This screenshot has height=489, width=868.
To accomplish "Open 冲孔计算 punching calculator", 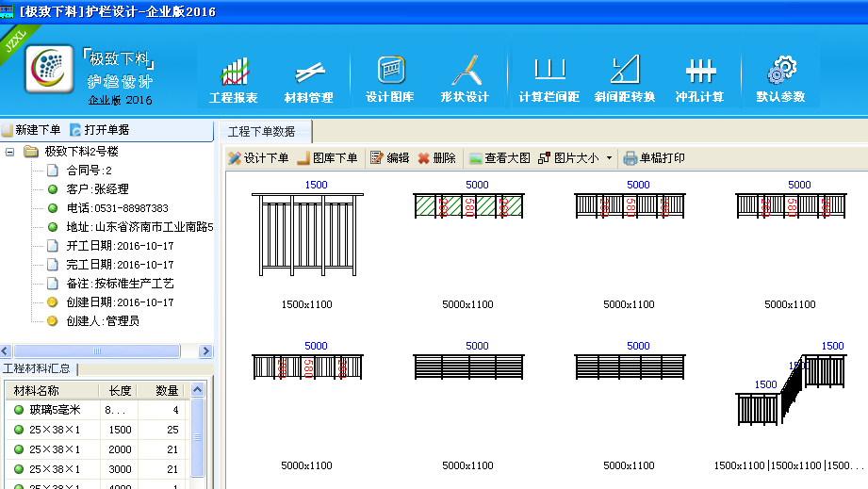I will point(699,80).
